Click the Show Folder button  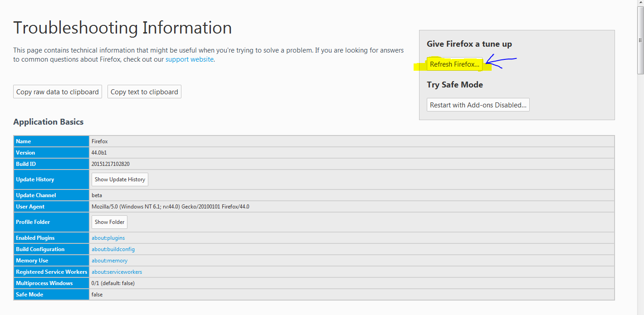109,222
